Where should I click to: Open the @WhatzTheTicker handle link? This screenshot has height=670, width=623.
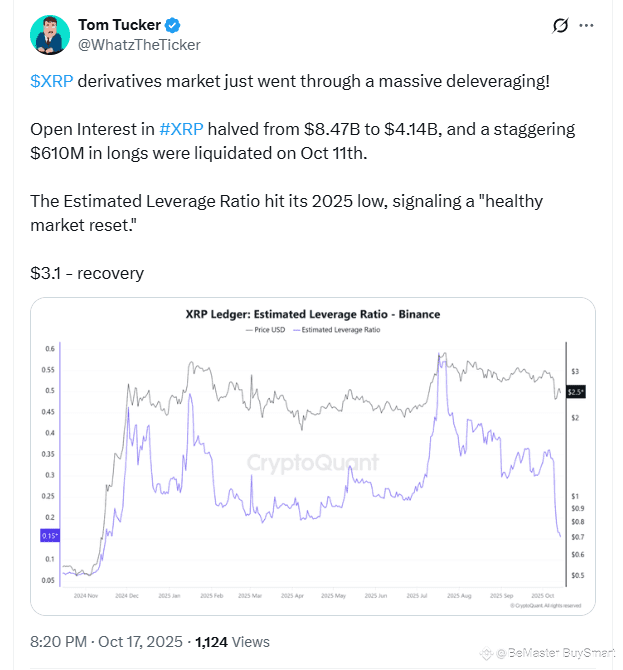139,44
